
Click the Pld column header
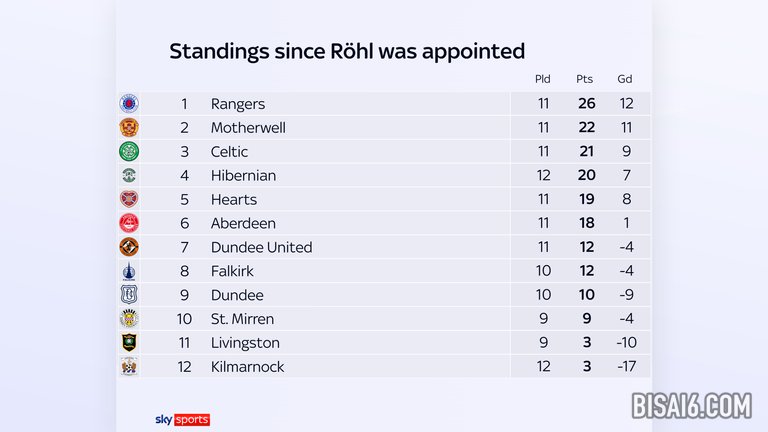pos(543,79)
